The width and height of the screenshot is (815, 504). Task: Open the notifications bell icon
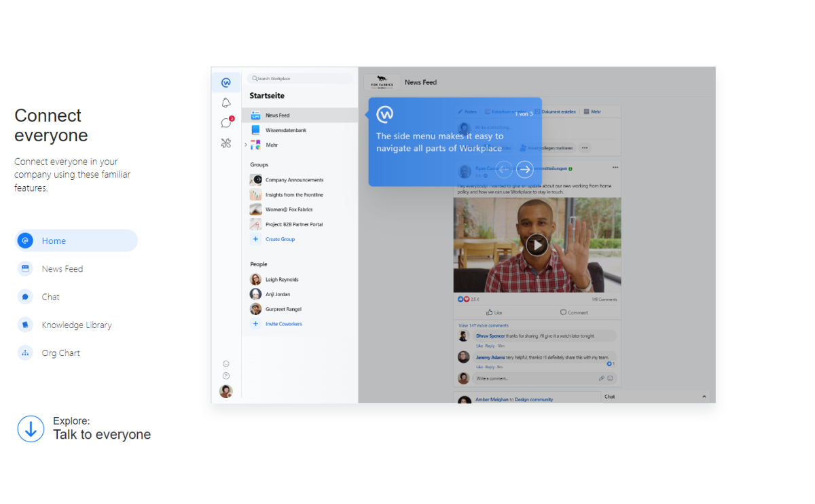point(226,103)
